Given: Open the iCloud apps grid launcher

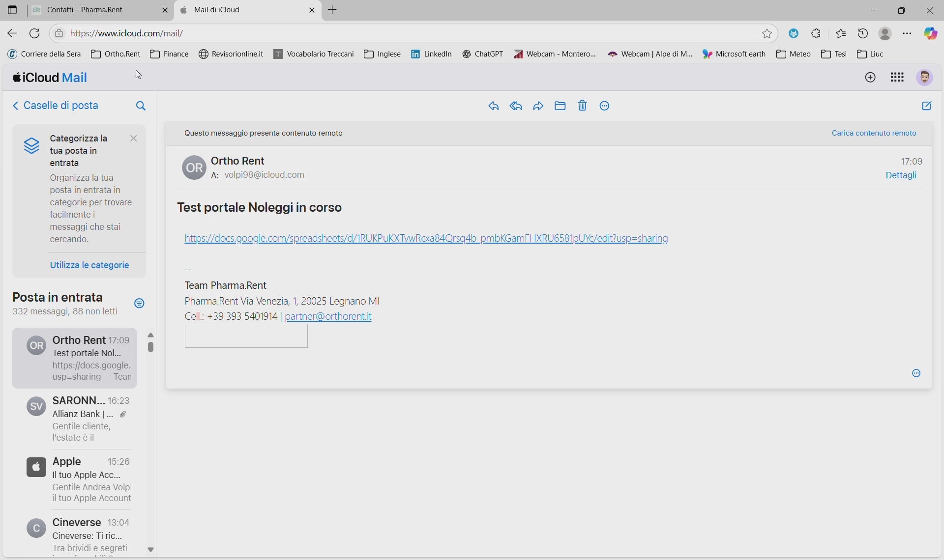Looking at the screenshot, I should (x=897, y=78).
